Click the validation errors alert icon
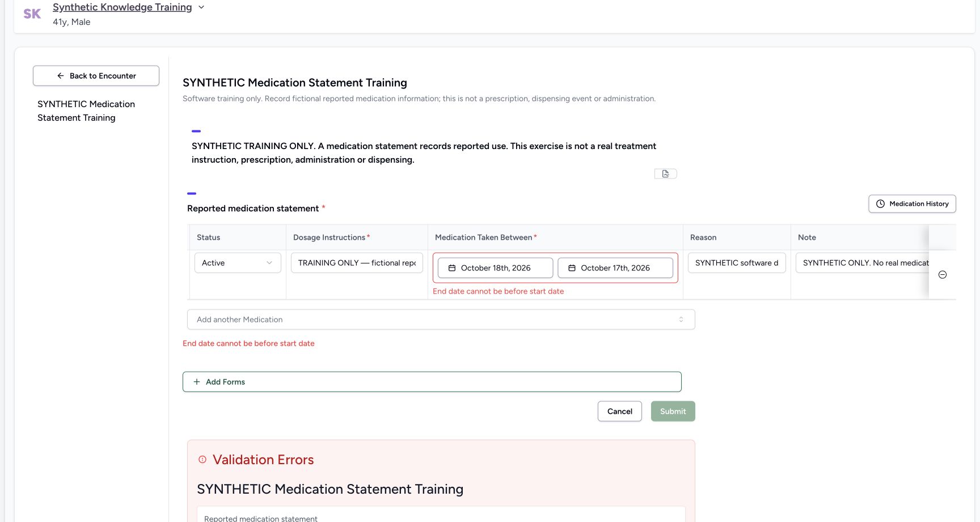 coord(202,460)
